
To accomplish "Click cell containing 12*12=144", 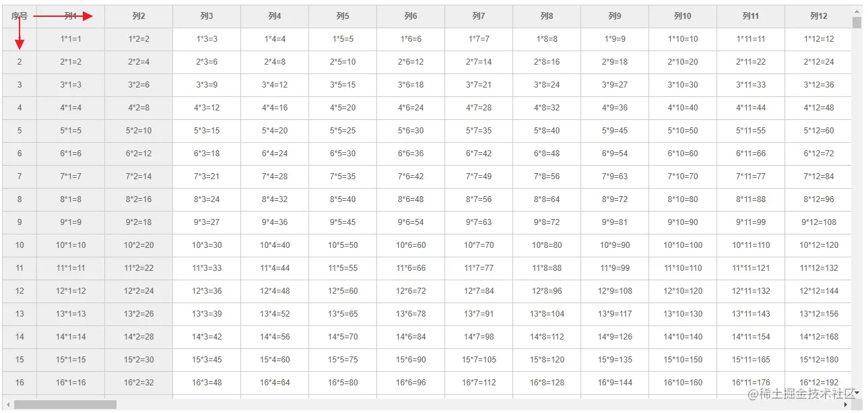I will [x=818, y=291].
